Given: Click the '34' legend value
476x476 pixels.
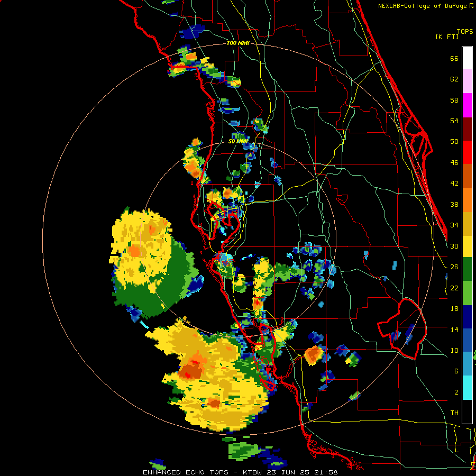Looking at the screenshot, I should click(x=454, y=225).
